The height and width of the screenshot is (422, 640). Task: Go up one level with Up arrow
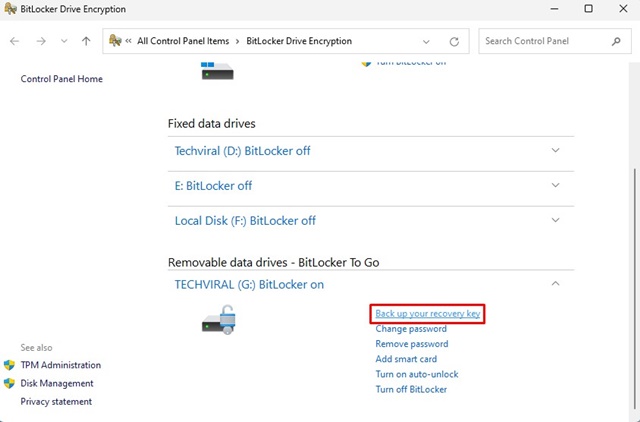pyautogui.click(x=86, y=41)
